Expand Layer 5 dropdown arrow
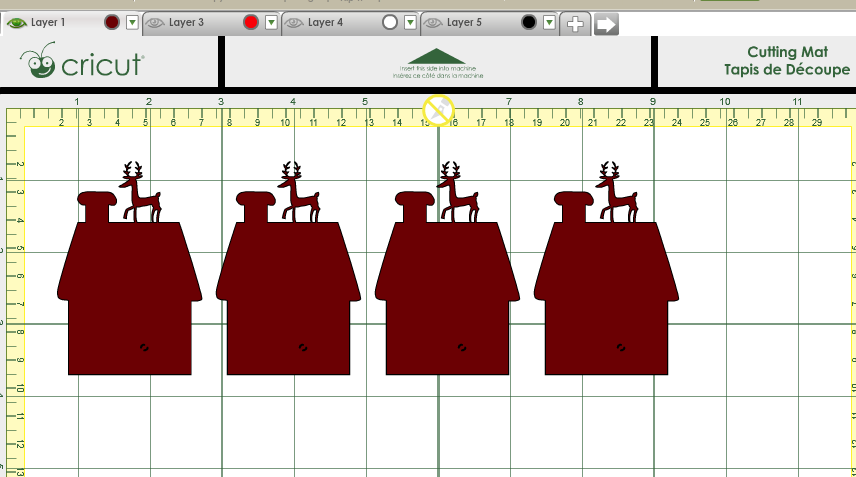The width and height of the screenshot is (856, 477). point(549,22)
